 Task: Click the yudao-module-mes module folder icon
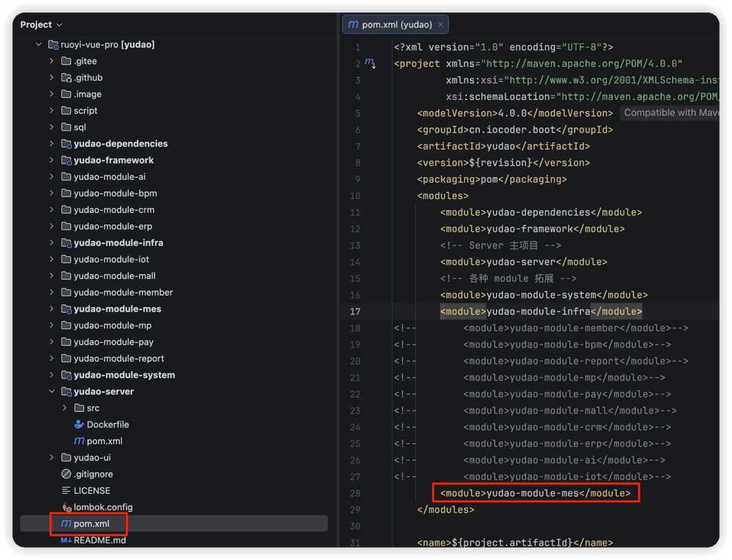[66, 309]
